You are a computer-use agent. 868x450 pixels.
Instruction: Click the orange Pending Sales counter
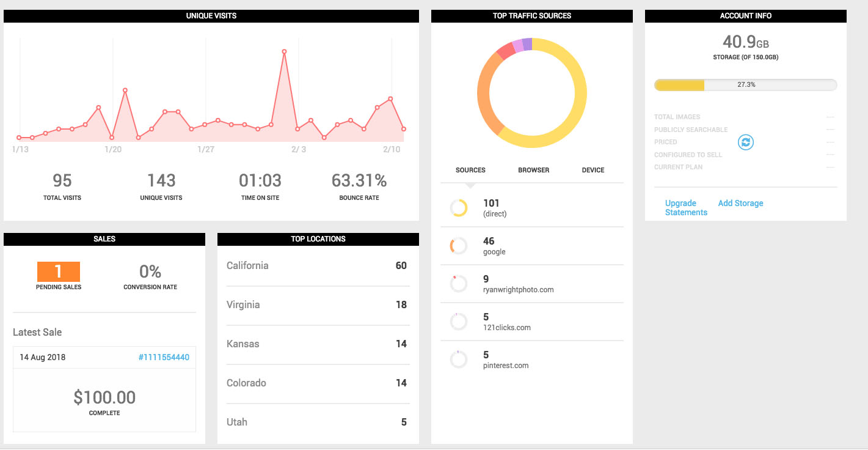(58, 271)
